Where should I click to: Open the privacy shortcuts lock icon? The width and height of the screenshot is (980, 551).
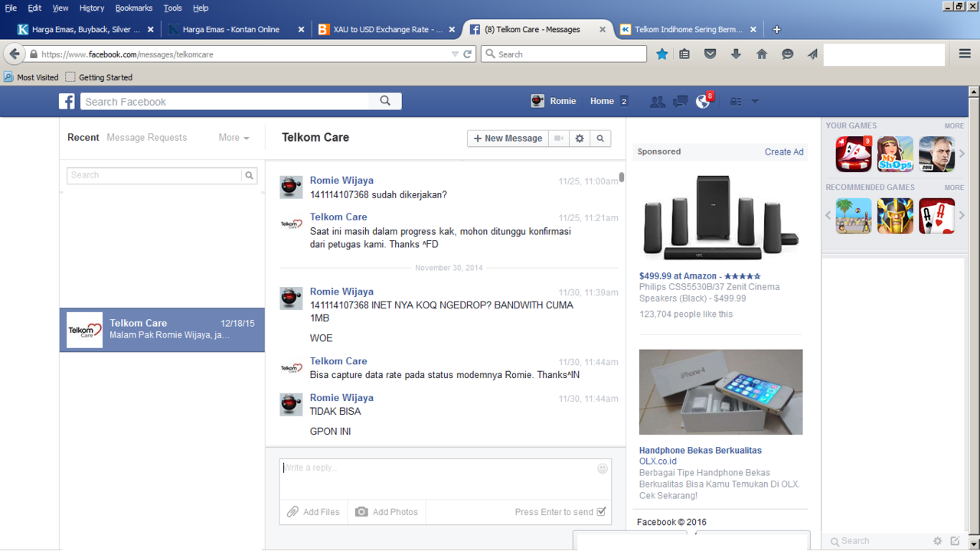tap(735, 102)
